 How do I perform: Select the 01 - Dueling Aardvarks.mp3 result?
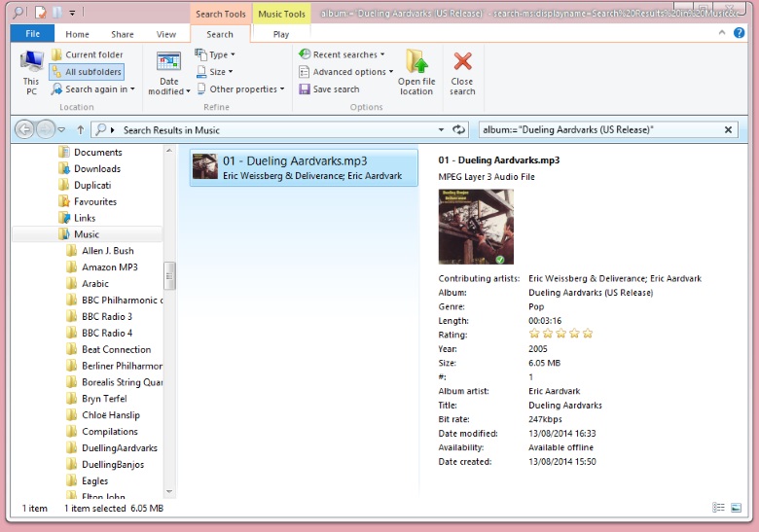(304, 167)
